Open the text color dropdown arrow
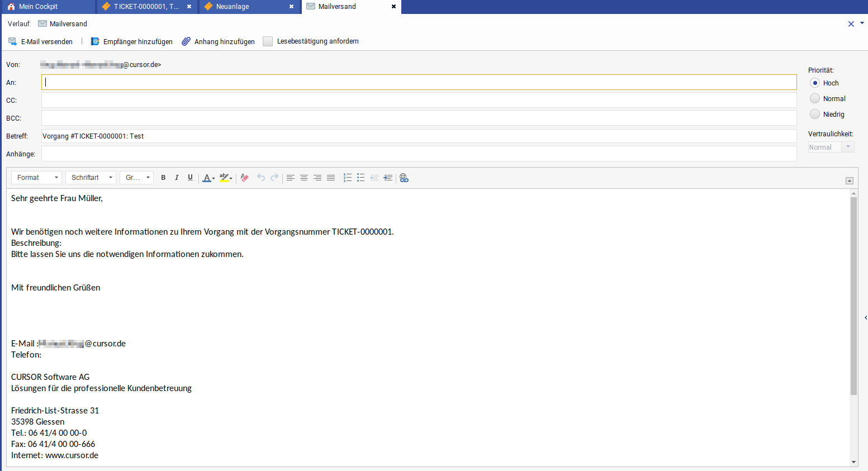868x471 pixels. (214, 179)
